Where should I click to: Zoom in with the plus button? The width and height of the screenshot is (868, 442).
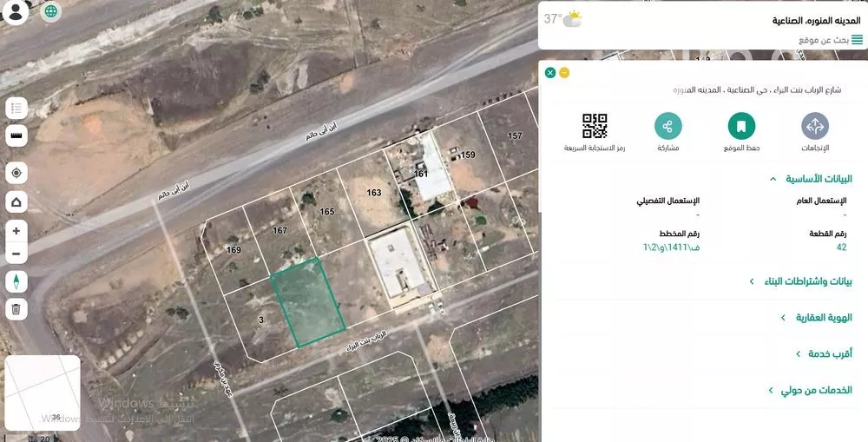(16, 231)
